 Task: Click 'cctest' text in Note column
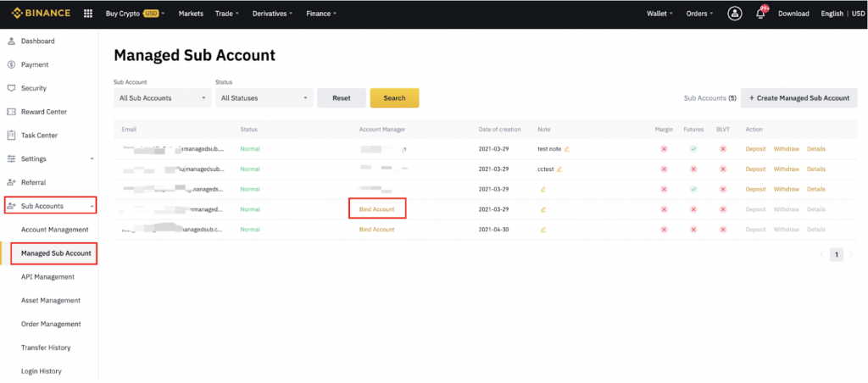pos(546,169)
